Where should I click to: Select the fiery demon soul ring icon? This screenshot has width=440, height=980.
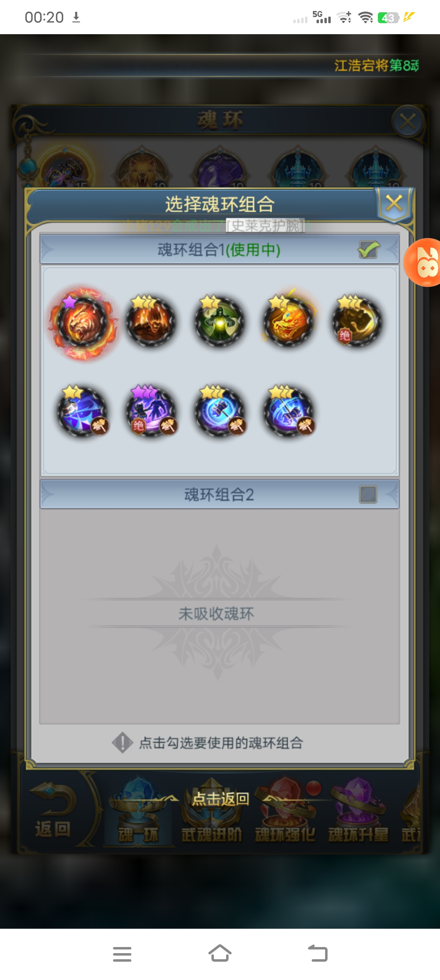(151, 322)
